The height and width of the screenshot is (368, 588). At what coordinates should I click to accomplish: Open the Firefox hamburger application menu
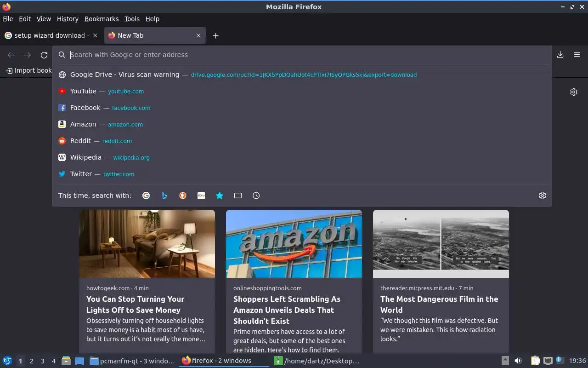[577, 55]
